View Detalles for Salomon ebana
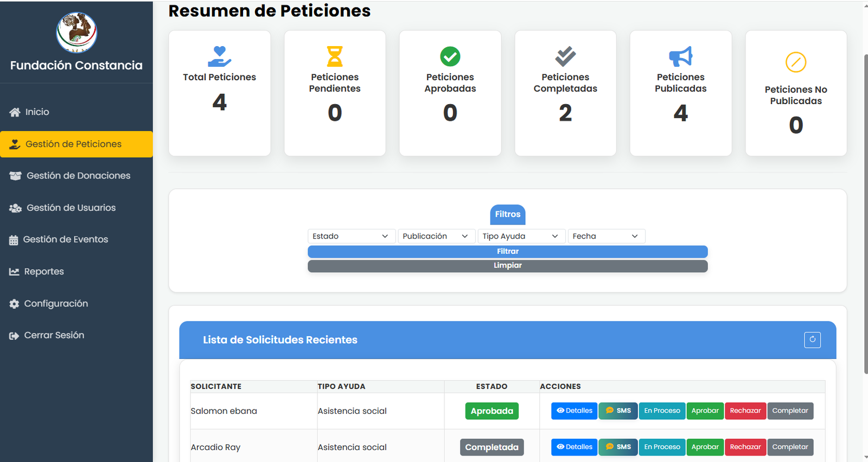The image size is (868, 462). coord(575,411)
